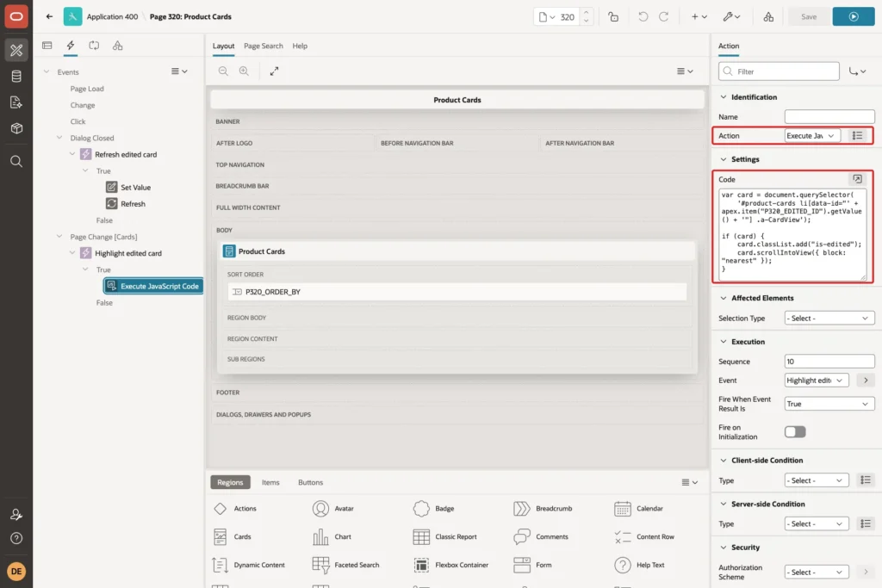Open the Page Search tab
882x588 pixels.
click(264, 46)
